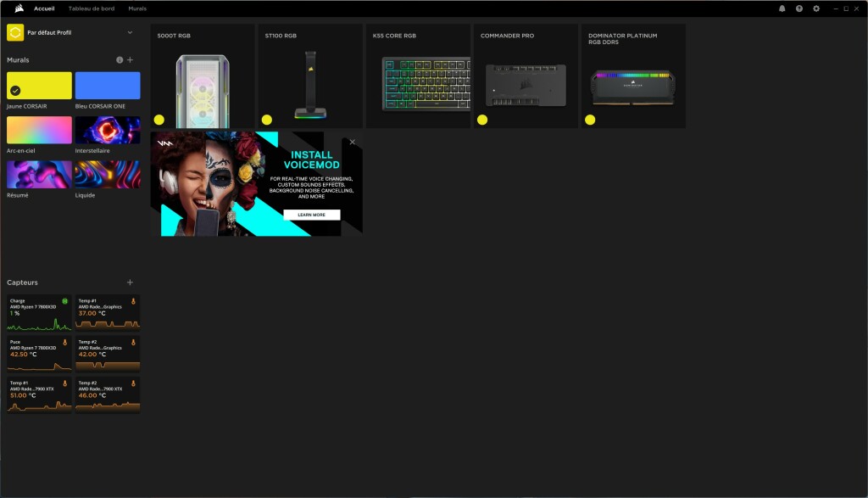Toggle the yellow indicator on ST100 RGB card
This screenshot has height=498, width=868.
coord(266,120)
